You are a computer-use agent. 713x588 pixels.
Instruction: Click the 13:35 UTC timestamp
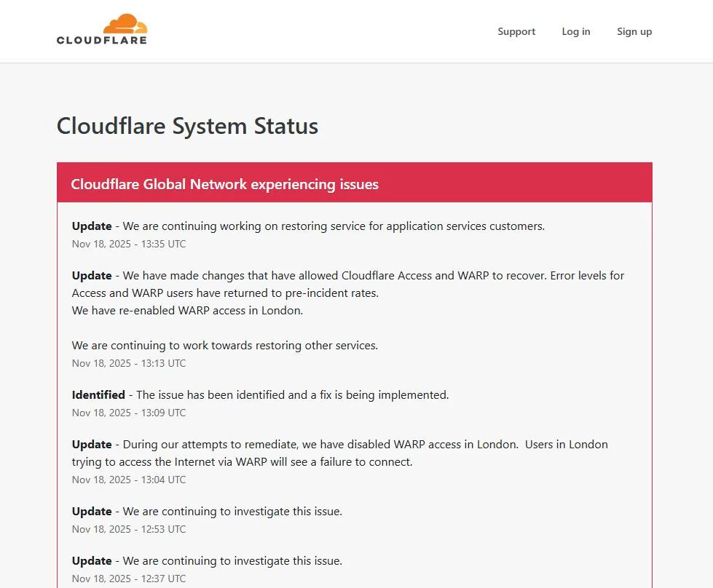129,244
